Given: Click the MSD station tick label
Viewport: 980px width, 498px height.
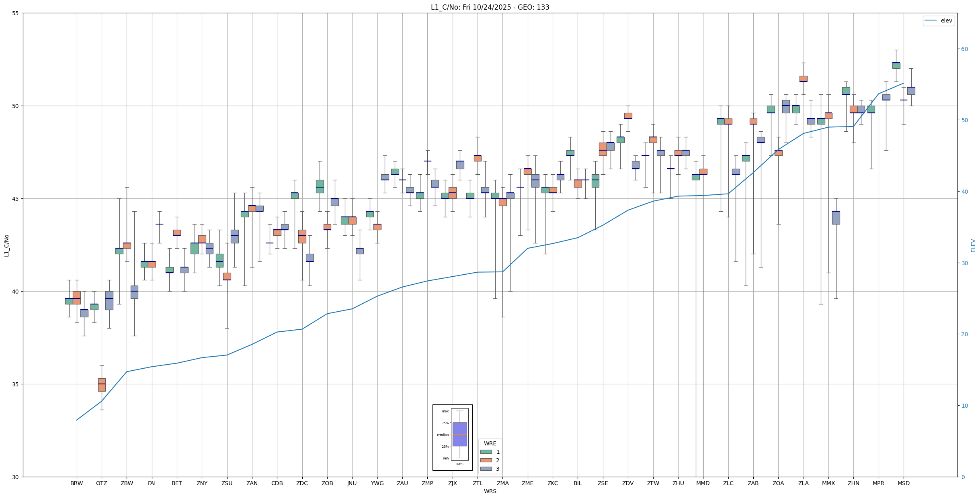Looking at the screenshot, I should [903, 483].
